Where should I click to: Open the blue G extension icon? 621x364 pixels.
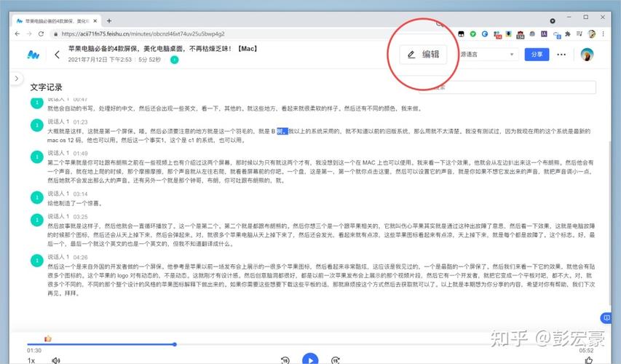tap(485, 34)
